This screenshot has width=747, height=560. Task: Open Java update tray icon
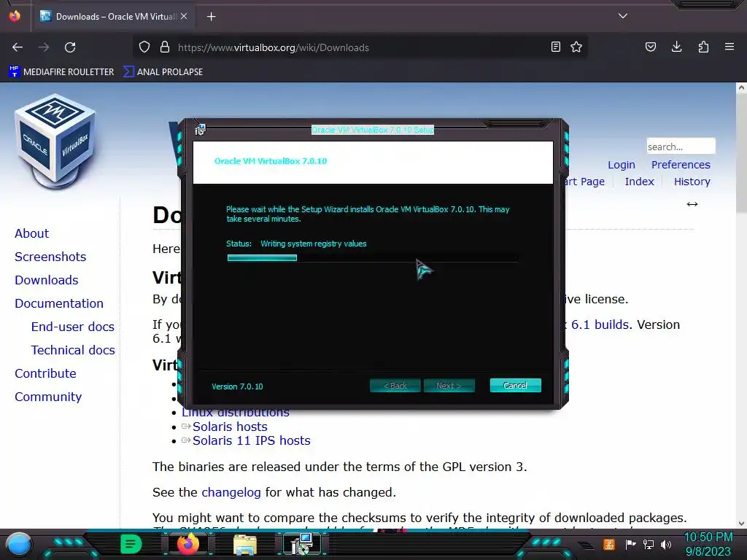(608, 544)
